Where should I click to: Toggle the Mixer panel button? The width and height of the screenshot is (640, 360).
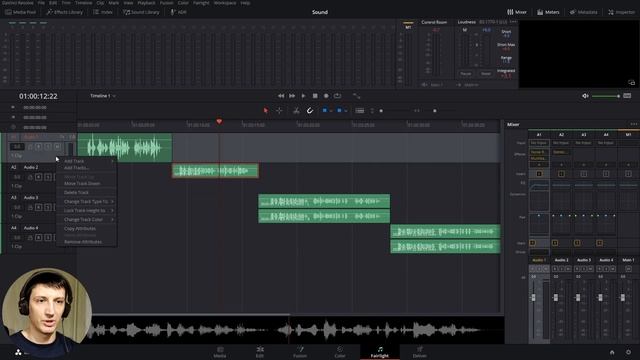[517, 12]
